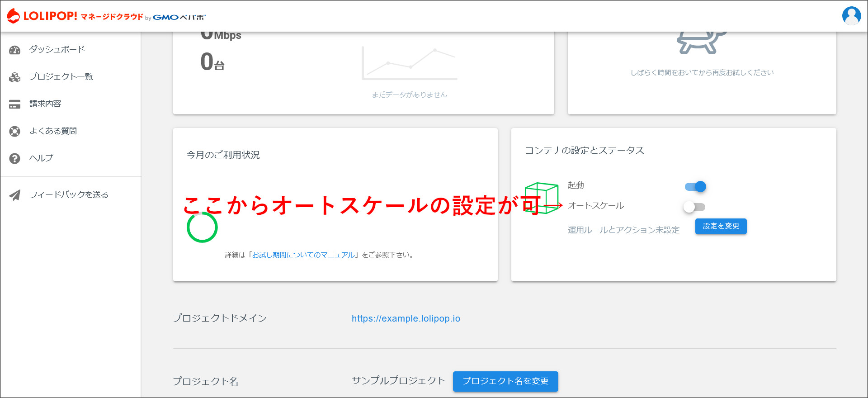Open the user account avatar menu
This screenshot has height=398, width=868.
tap(851, 16)
